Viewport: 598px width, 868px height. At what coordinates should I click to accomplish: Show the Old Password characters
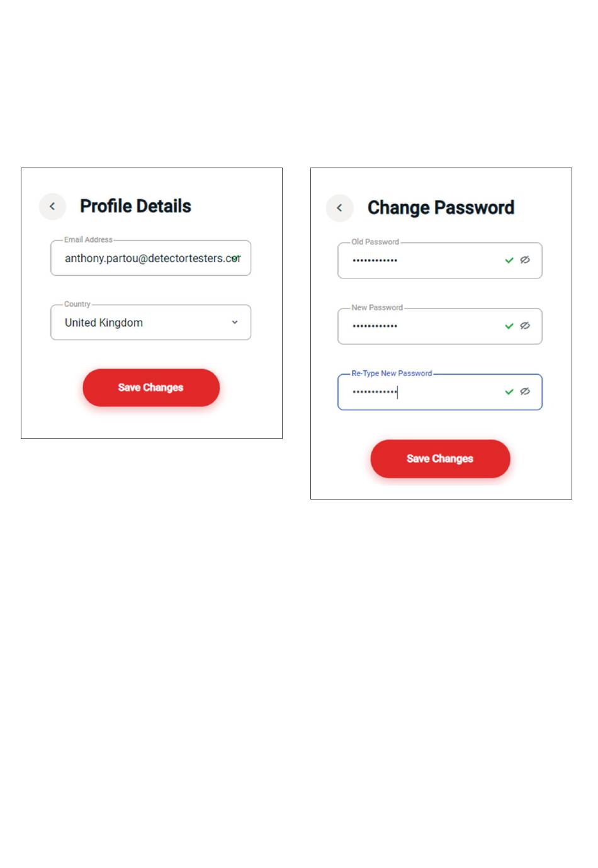point(525,260)
